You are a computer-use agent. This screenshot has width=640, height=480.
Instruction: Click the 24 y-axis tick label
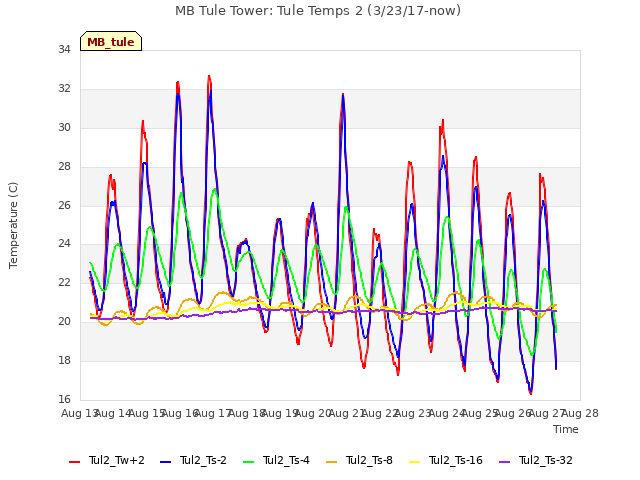(x=64, y=244)
